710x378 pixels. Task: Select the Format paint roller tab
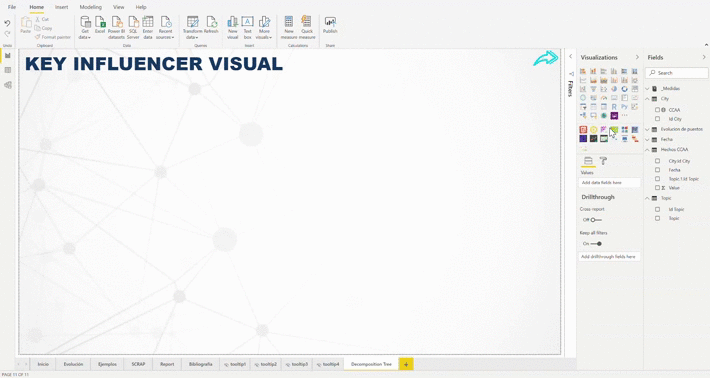click(x=603, y=161)
